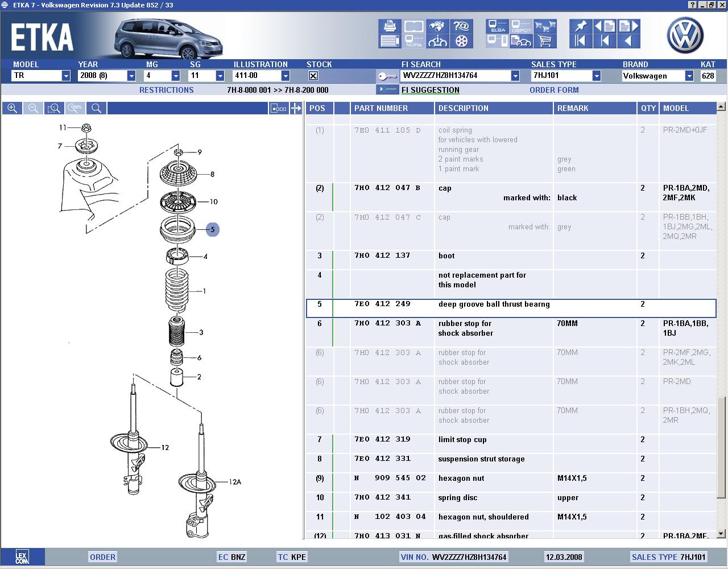Toggle the STOCK checkbox
Viewport: 728px width, 569px height.
(x=313, y=76)
